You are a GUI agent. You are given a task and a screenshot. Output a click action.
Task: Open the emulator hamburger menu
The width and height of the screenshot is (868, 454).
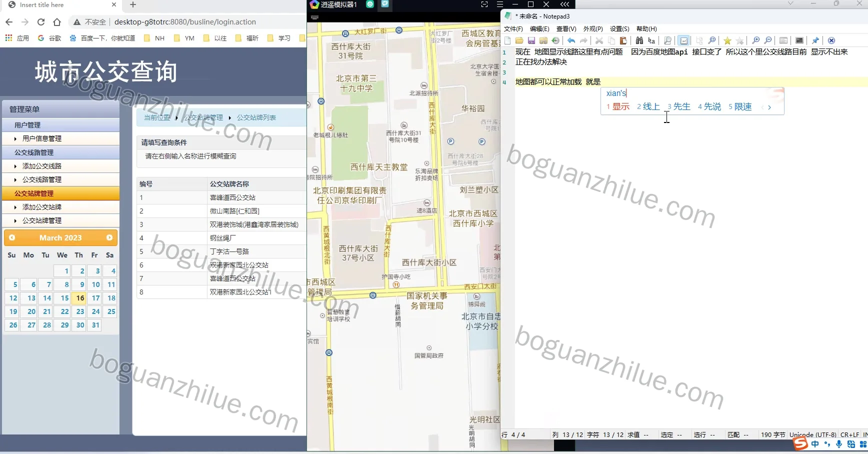point(499,4)
